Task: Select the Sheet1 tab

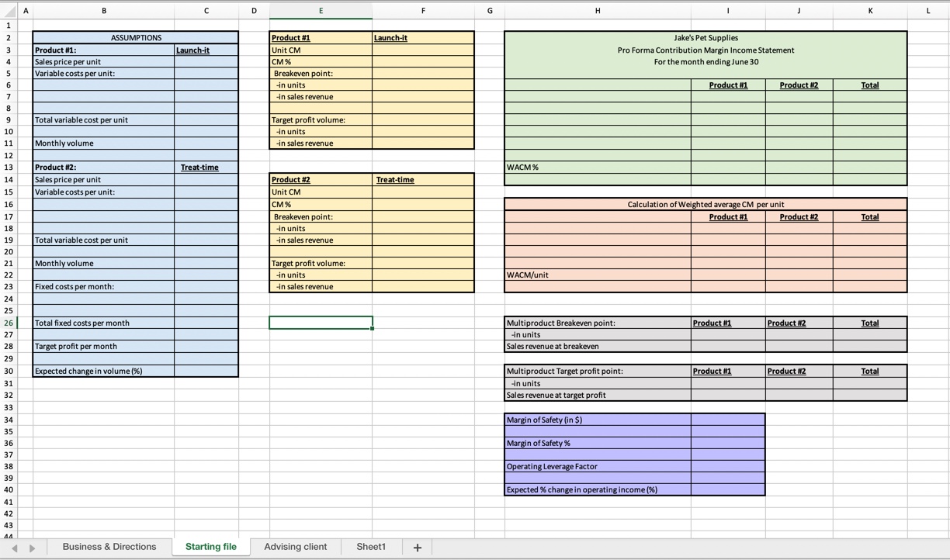Action: (370, 547)
